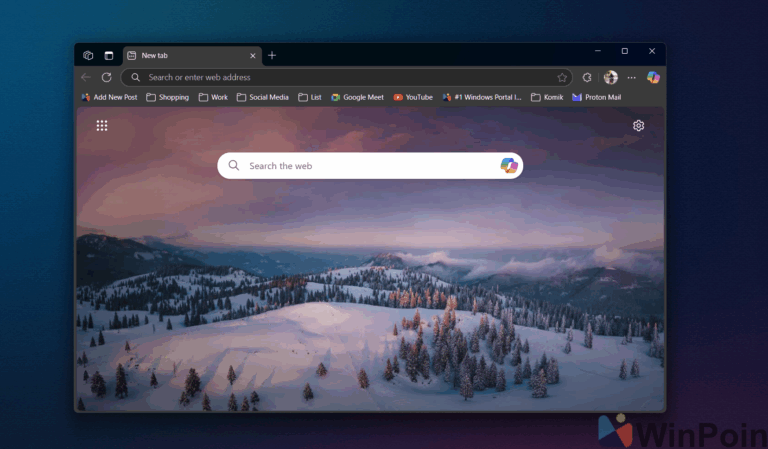Toggle the vertical tabs actions menu icon
This screenshot has width=768, height=449.
[109, 55]
